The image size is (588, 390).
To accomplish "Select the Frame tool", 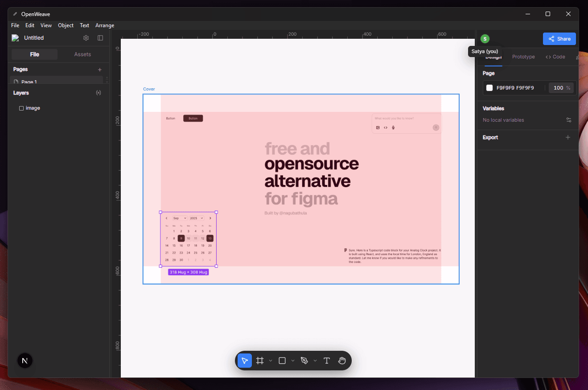I will point(260,361).
